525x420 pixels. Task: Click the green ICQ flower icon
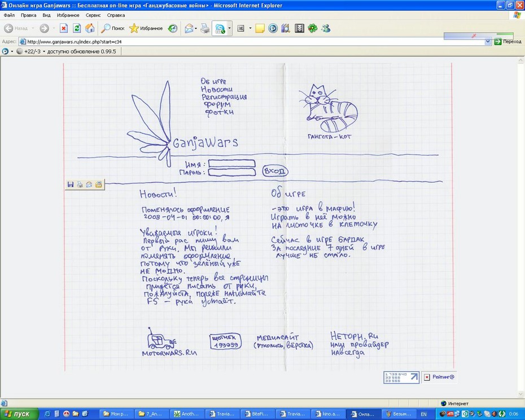(x=312, y=28)
